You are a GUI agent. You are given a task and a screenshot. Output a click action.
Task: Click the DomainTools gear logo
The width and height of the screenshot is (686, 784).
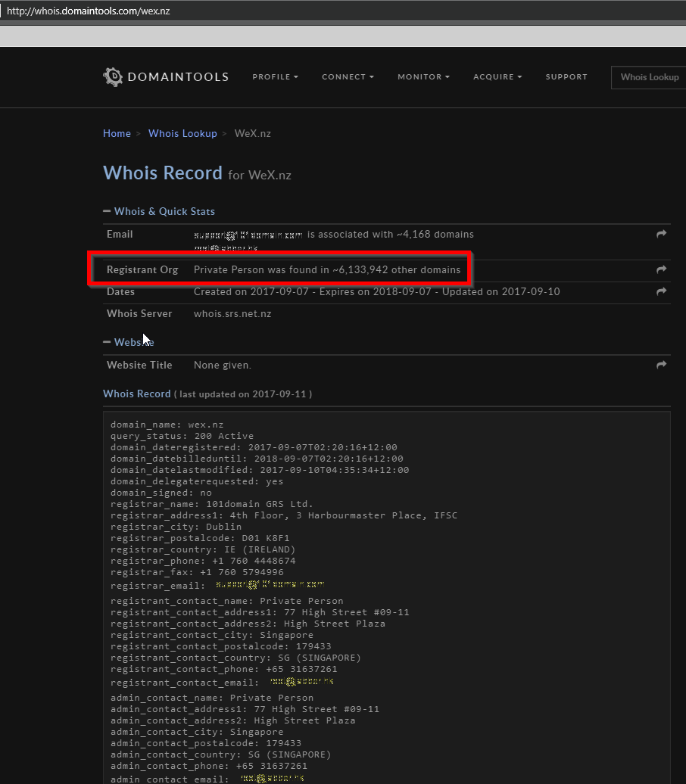pos(113,77)
